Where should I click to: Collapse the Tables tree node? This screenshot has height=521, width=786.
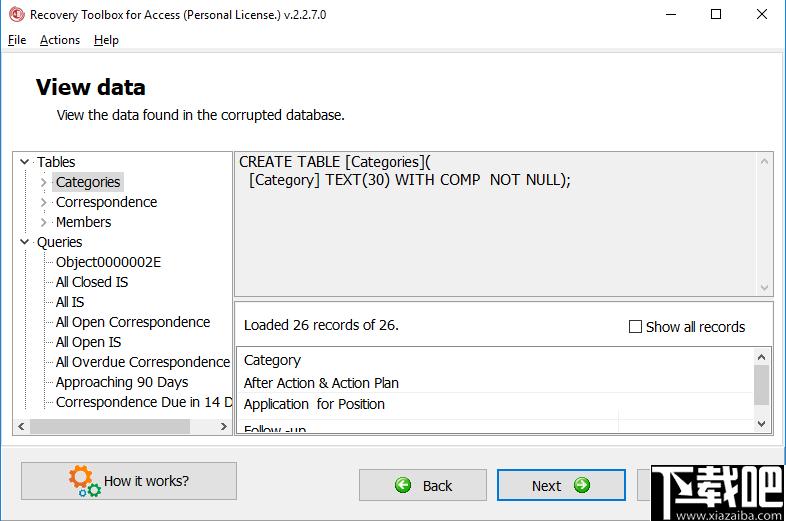point(24,162)
